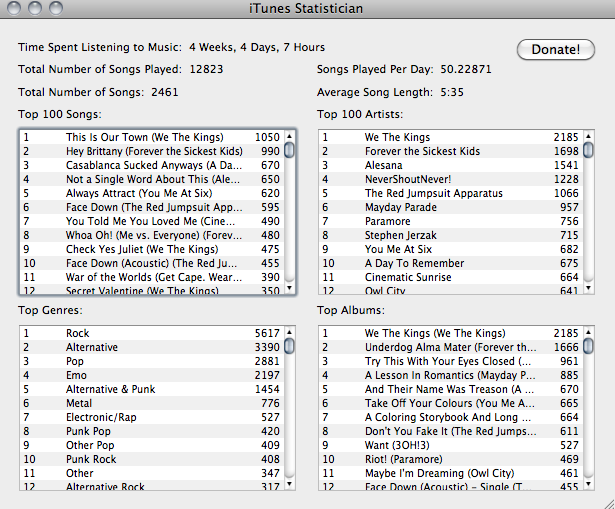Select album We The Kings (We The Kings)

451,333
